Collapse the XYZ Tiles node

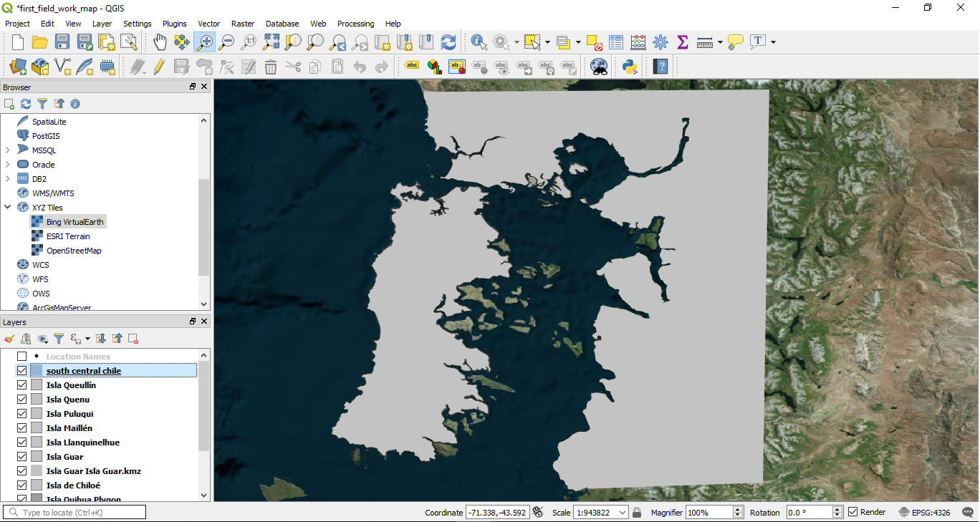point(7,208)
